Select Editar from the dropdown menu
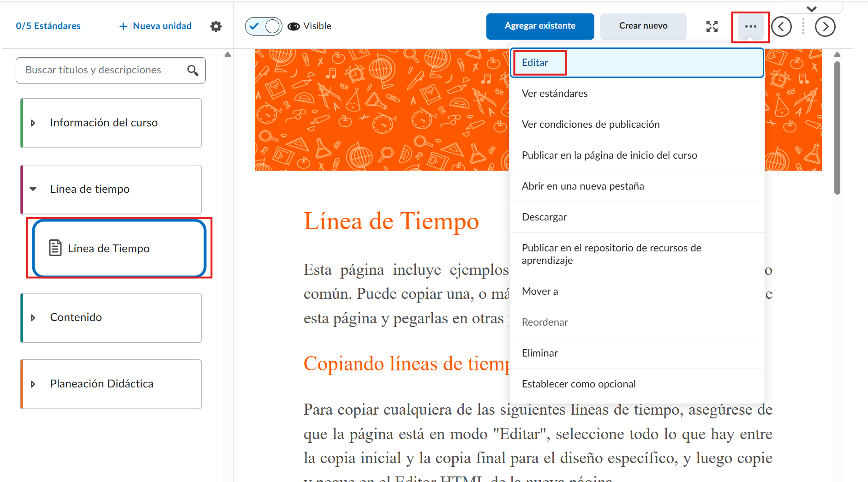 535,63
